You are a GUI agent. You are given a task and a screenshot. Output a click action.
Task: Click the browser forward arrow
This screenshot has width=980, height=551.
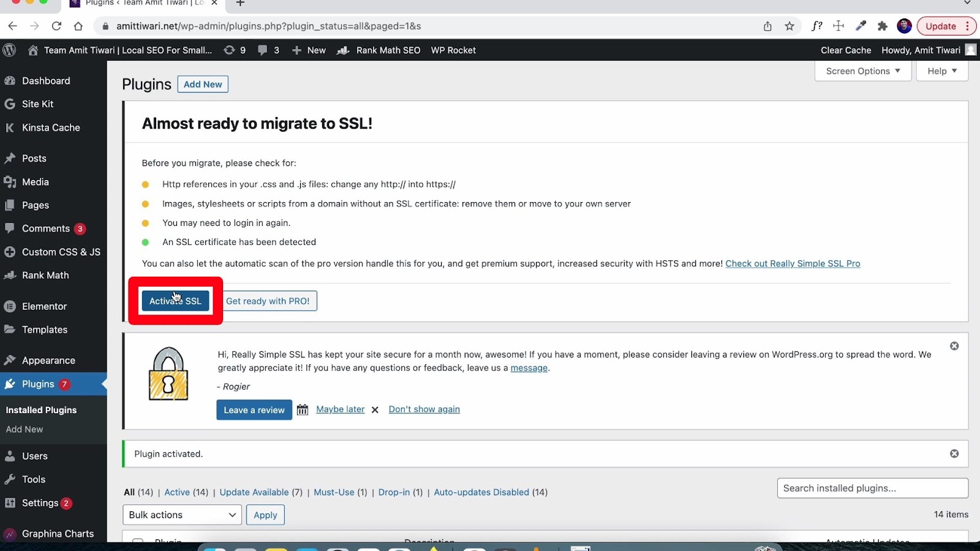click(x=34, y=26)
